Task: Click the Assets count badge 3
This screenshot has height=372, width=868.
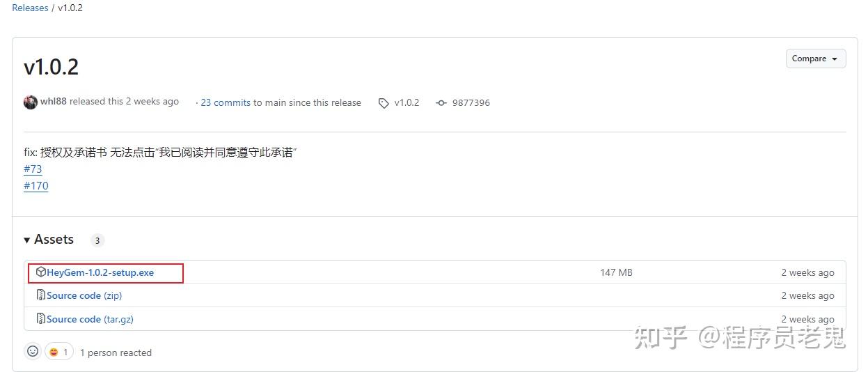Action: [97, 240]
